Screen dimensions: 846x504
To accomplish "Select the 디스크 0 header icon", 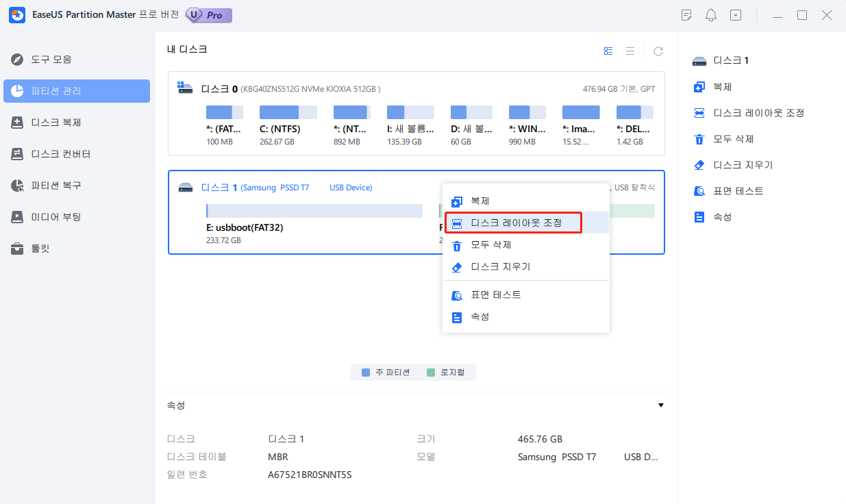I will coord(185,88).
